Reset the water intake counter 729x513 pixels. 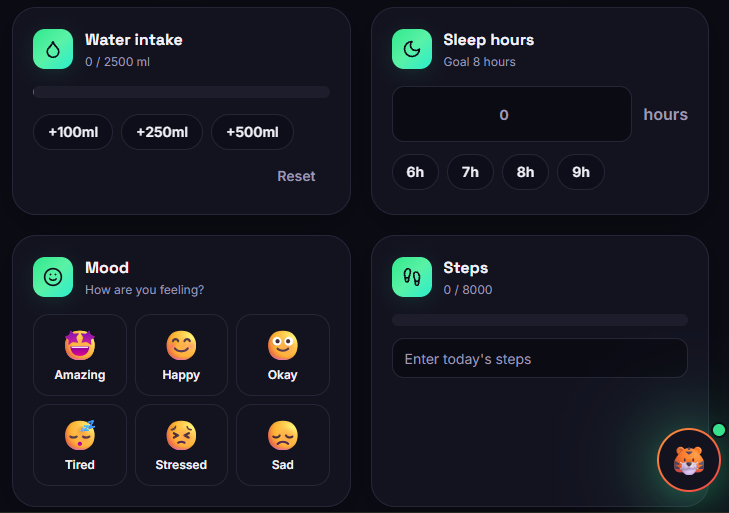[296, 176]
